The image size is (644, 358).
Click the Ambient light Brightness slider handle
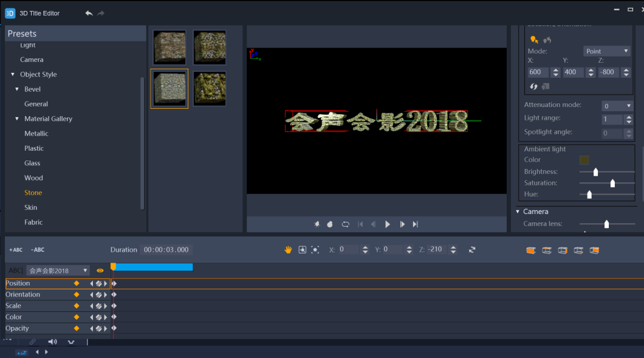pyautogui.click(x=595, y=172)
